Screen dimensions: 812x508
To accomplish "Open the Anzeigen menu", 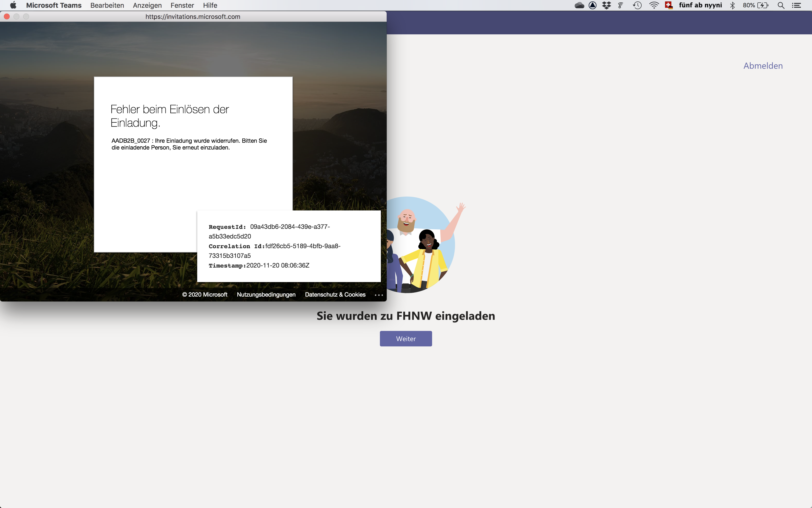I will click(x=147, y=5).
